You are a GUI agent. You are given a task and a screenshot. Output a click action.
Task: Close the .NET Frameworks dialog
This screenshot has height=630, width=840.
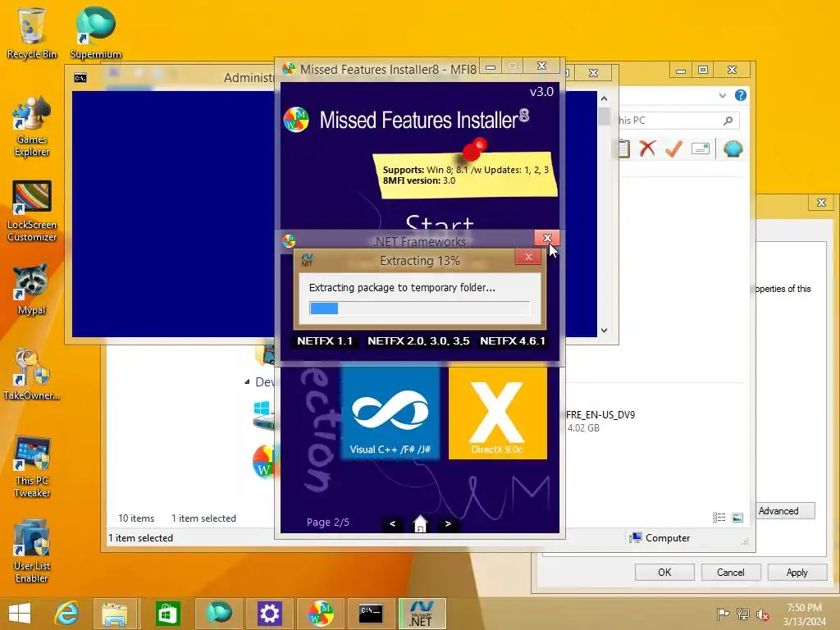pos(547,238)
